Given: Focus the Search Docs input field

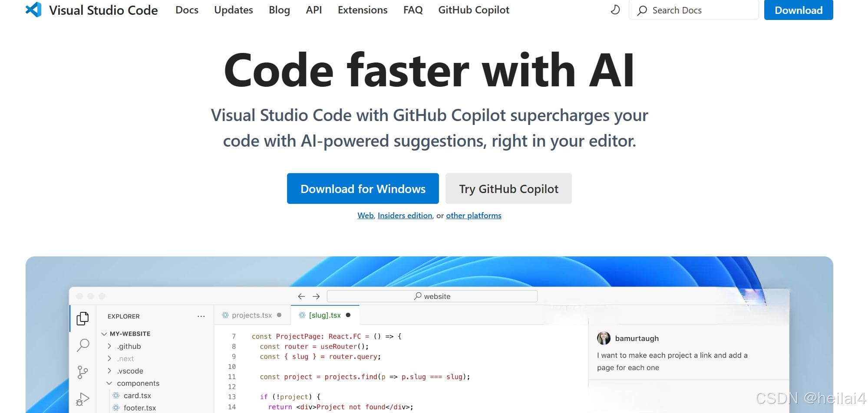Looking at the screenshot, I should pos(693,10).
